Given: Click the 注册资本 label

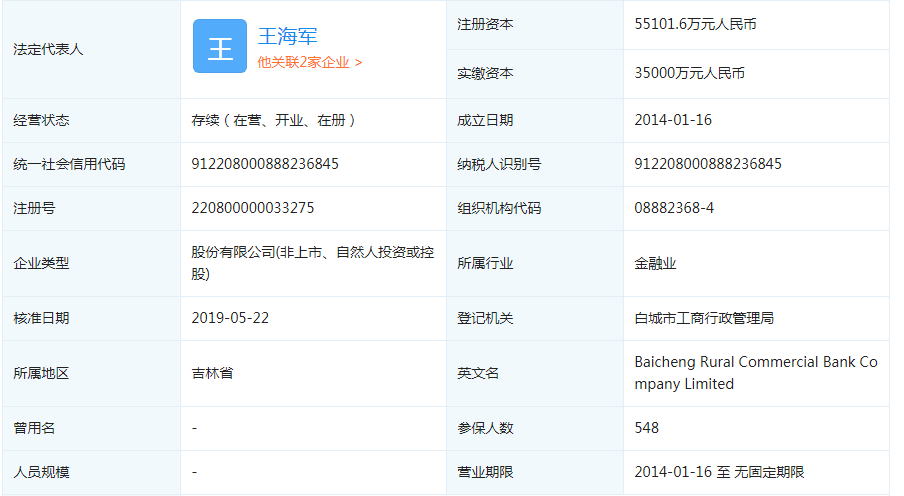Looking at the screenshot, I should click(x=485, y=24).
